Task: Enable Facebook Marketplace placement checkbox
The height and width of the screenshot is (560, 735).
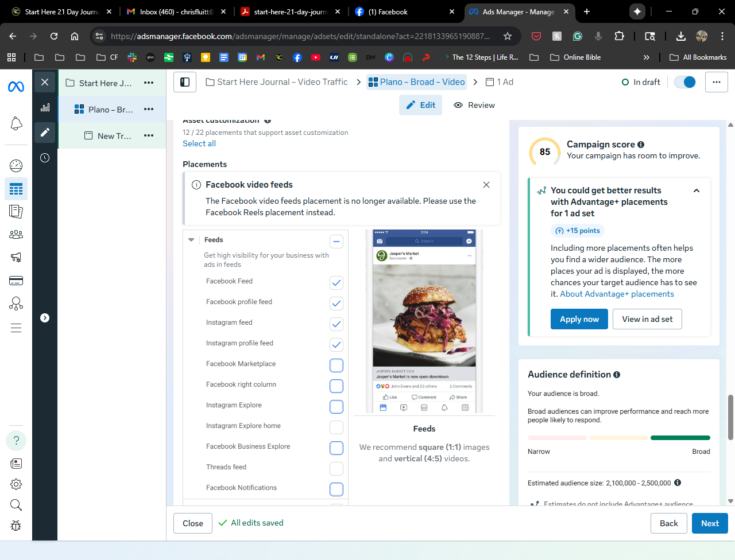Action: pyautogui.click(x=336, y=365)
